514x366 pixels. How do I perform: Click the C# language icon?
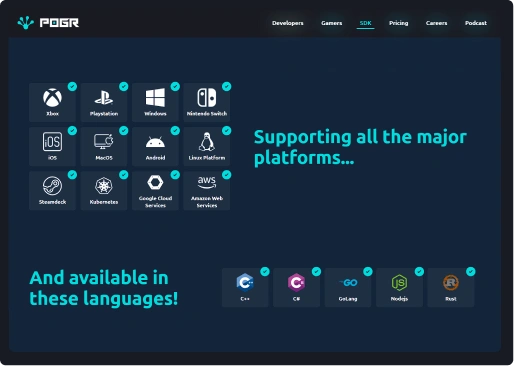[x=296, y=283]
